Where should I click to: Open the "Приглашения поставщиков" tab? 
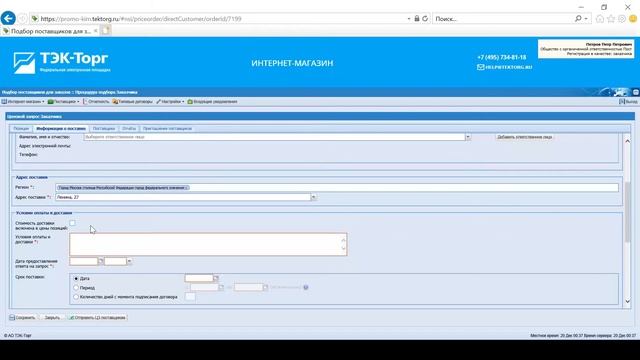pyautogui.click(x=167, y=129)
